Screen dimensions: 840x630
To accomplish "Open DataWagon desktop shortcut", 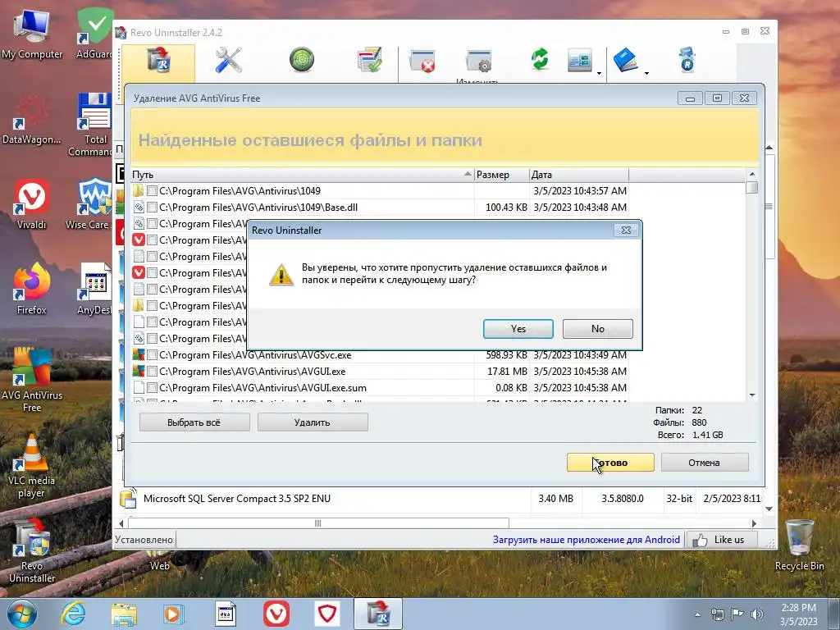I will [32, 120].
